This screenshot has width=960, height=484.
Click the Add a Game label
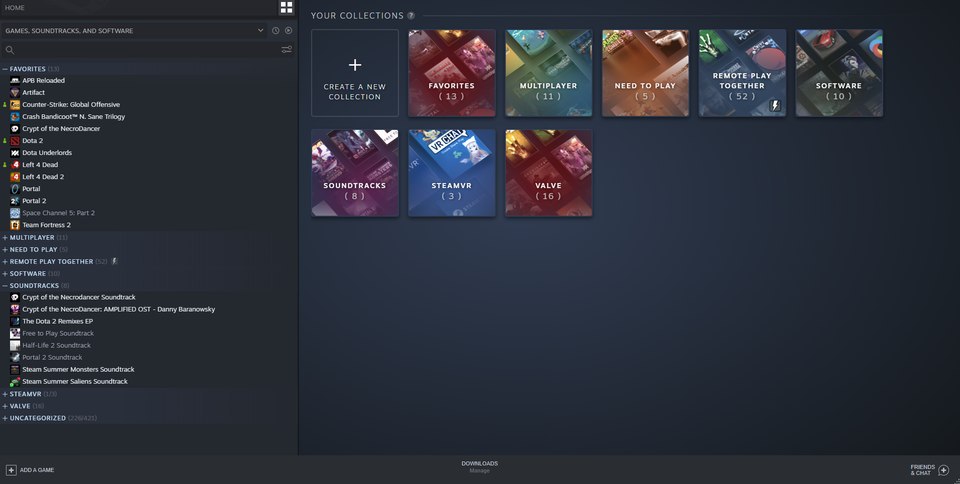(x=37, y=470)
